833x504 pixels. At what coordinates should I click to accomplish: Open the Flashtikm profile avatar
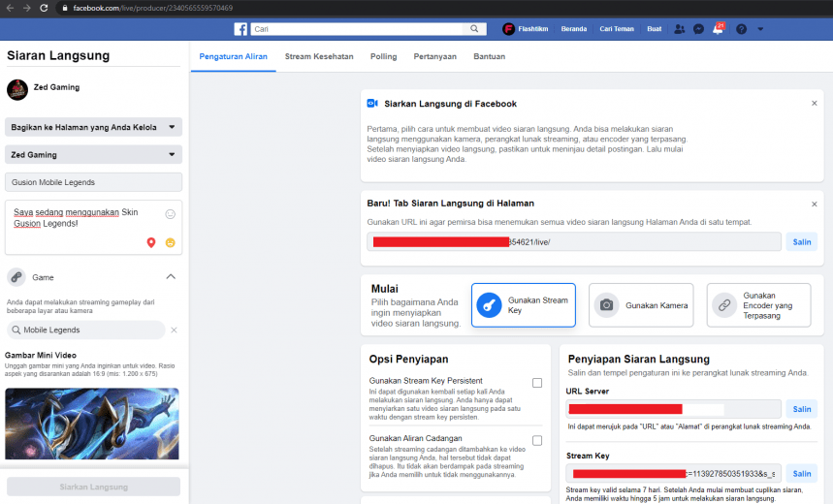click(x=508, y=29)
